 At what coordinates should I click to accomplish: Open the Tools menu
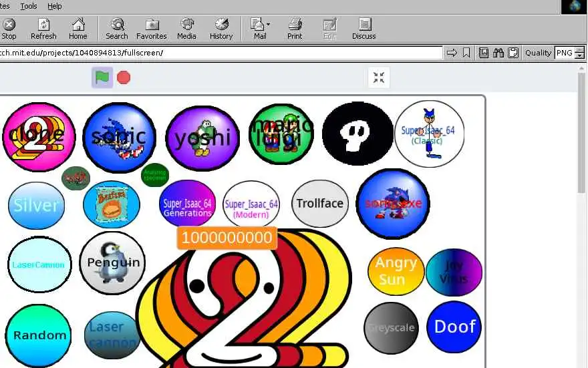(29, 6)
